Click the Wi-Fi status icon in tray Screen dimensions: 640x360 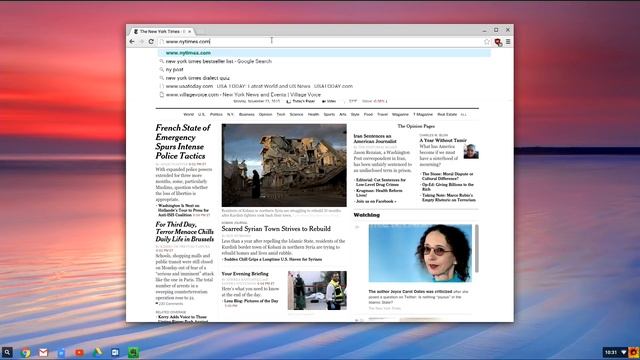click(x=624, y=352)
